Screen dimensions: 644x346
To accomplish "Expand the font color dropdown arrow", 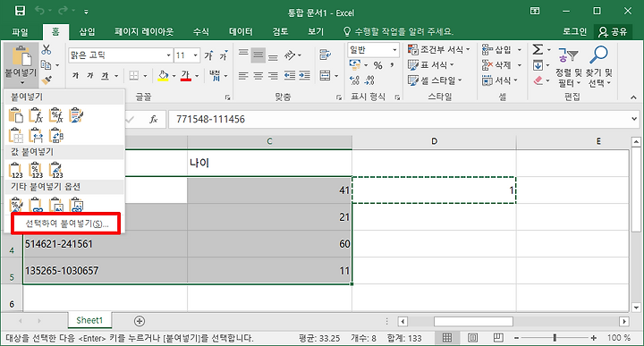I will point(197,76).
